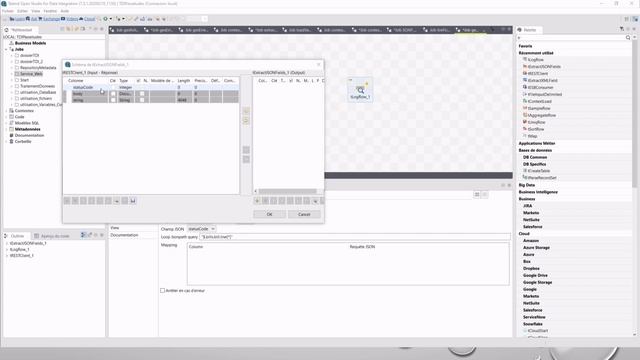Select tMap in the Palette
This screenshot has height=360, width=640.
click(x=532, y=136)
